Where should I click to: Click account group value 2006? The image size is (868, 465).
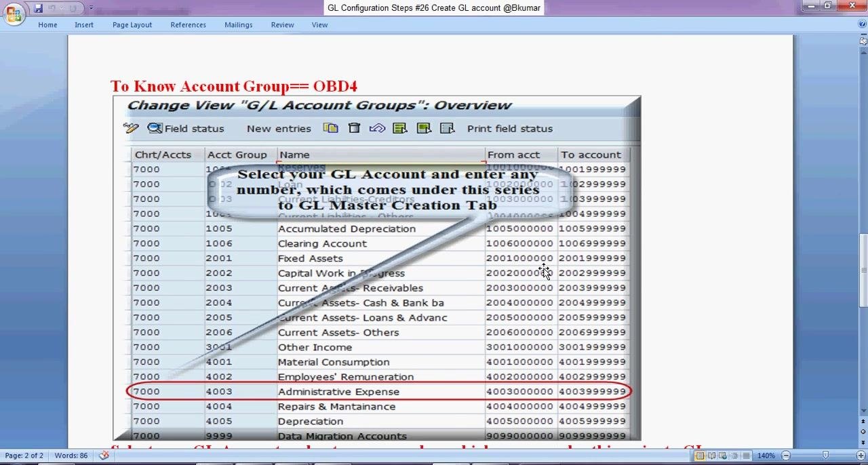pos(219,332)
